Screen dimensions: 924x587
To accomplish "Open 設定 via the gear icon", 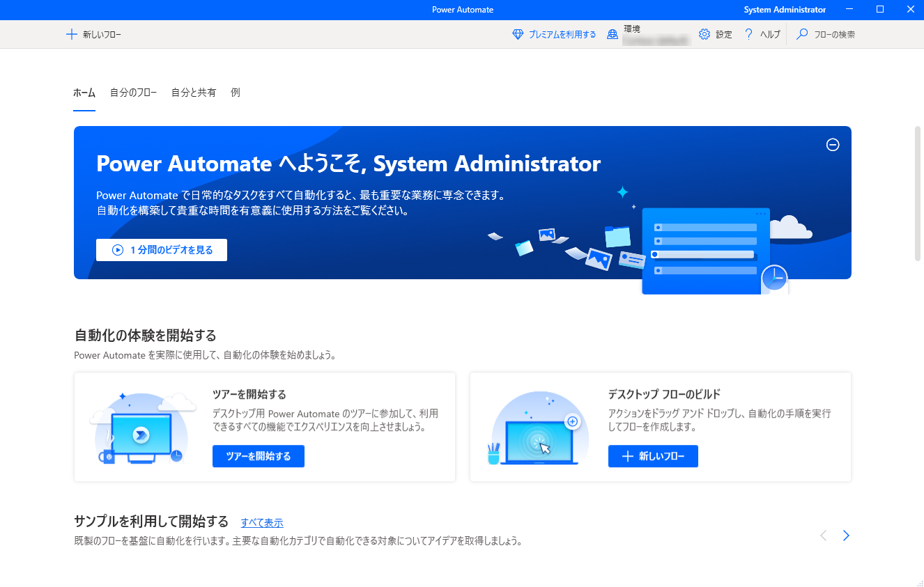I will click(704, 34).
